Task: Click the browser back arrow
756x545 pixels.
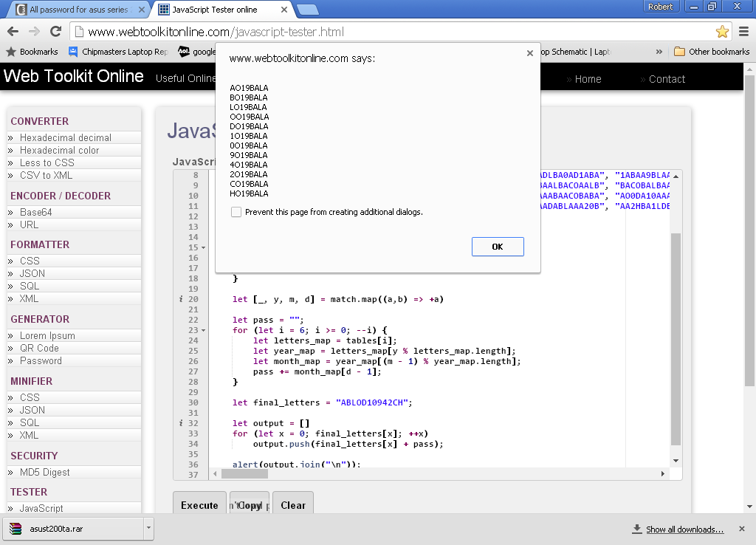Action: coord(13,32)
